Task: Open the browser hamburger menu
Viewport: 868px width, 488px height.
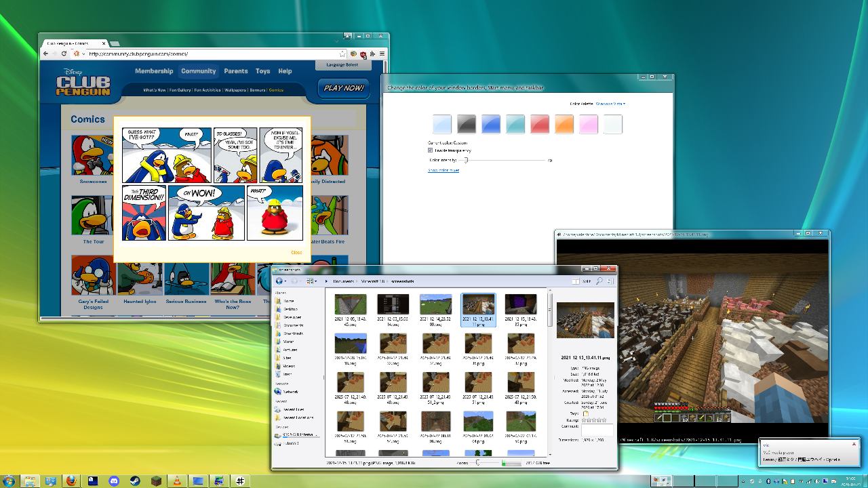Action: [382, 54]
